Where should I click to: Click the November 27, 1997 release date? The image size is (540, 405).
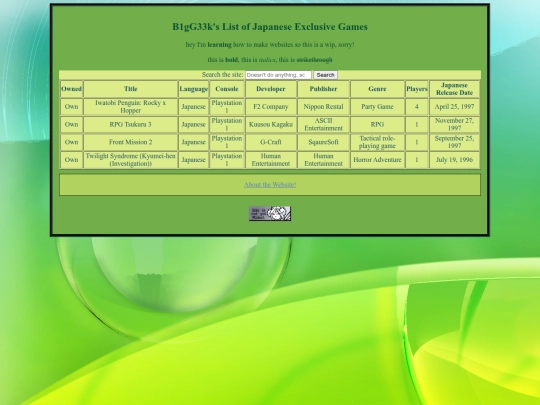[x=454, y=124]
